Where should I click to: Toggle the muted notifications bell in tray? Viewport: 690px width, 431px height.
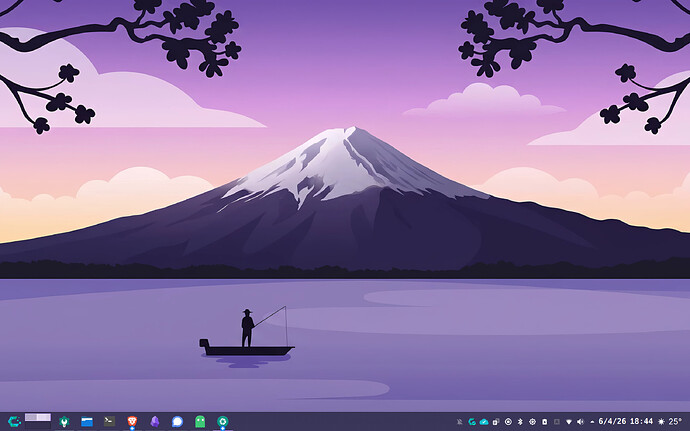pyautogui.click(x=460, y=422)
